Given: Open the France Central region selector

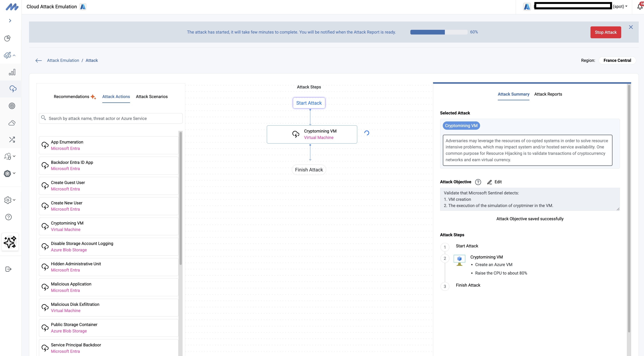Looking at the screenshot, I should click(617, 60).
